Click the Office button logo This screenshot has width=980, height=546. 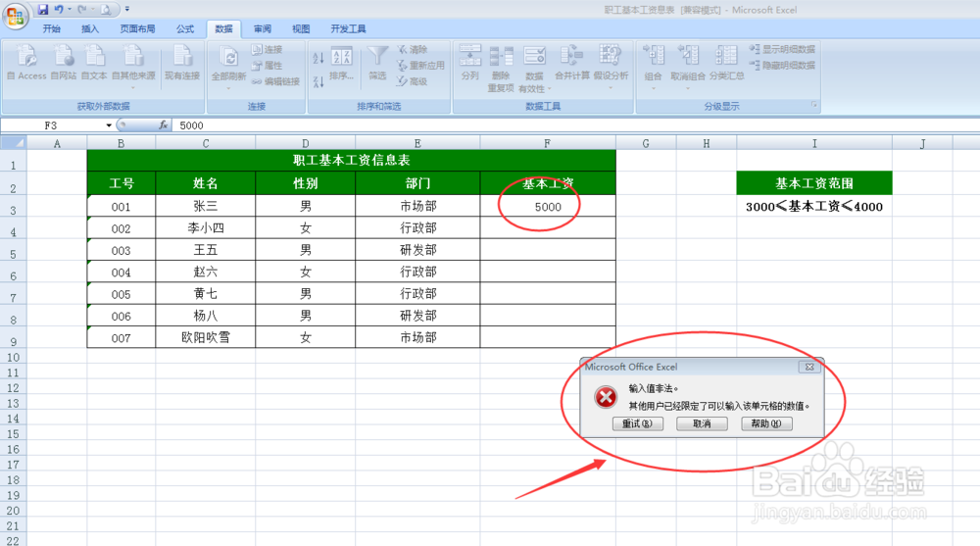15,15
